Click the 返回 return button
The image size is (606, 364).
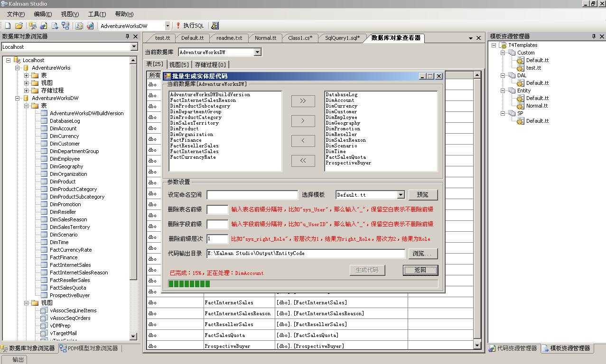point(420,270)
